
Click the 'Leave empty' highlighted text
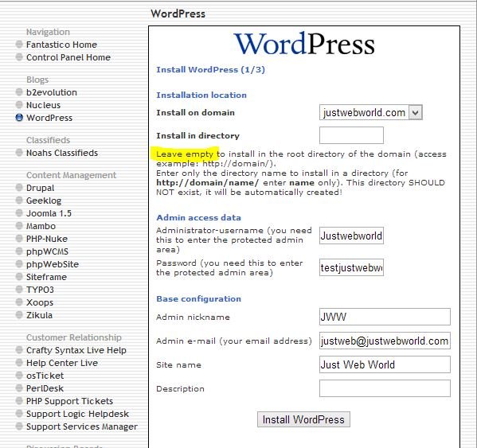pos(185,154)
